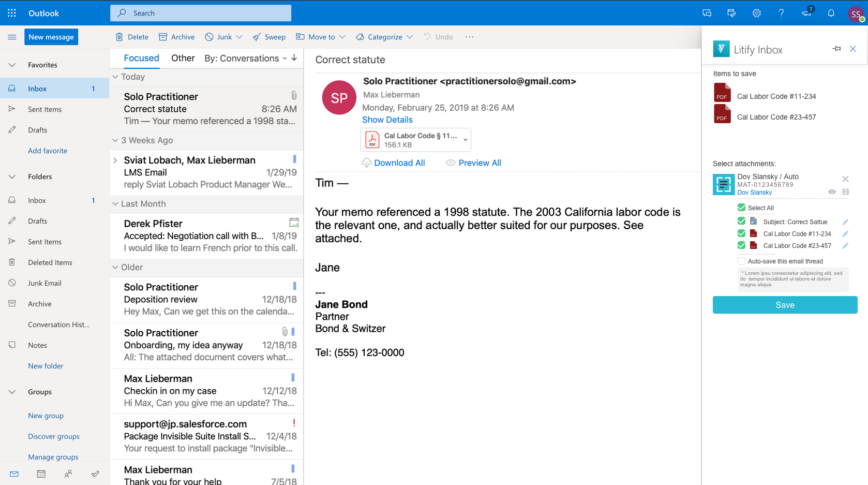Open Sent Items under Favorites
The image size is (868, 485).
[55, 109]
